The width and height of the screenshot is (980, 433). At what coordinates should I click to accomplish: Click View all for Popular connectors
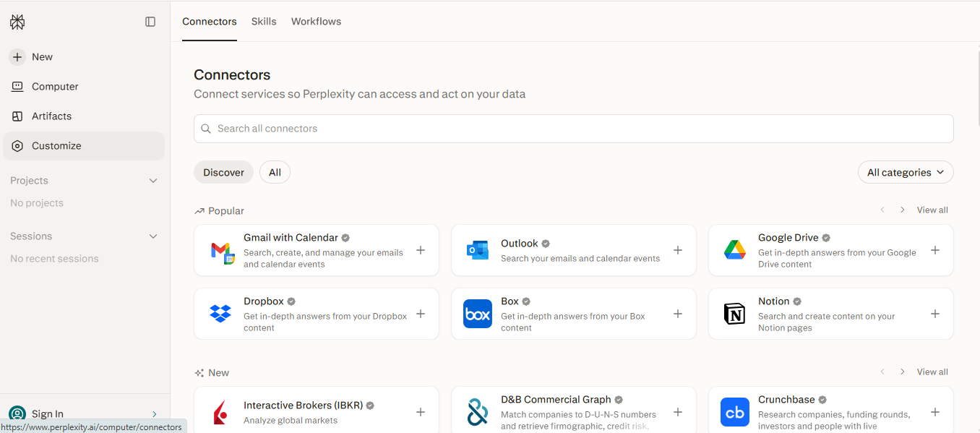click(932, 210)
